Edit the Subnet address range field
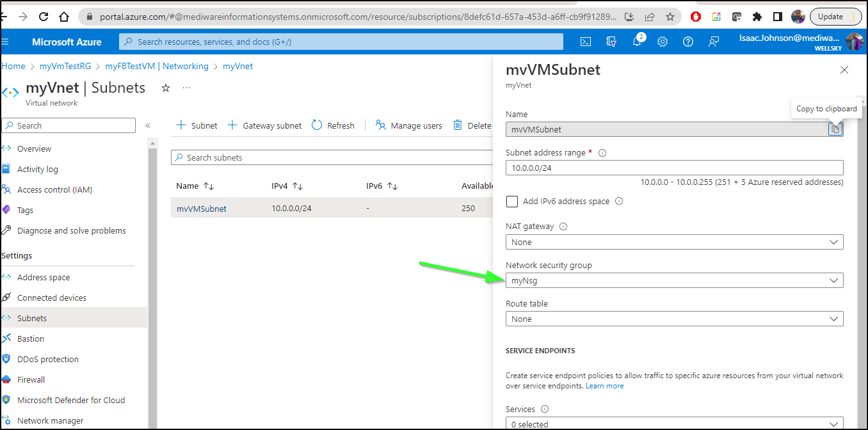The width and height of the screenshot is (868, 430). [x=675, y=168]
